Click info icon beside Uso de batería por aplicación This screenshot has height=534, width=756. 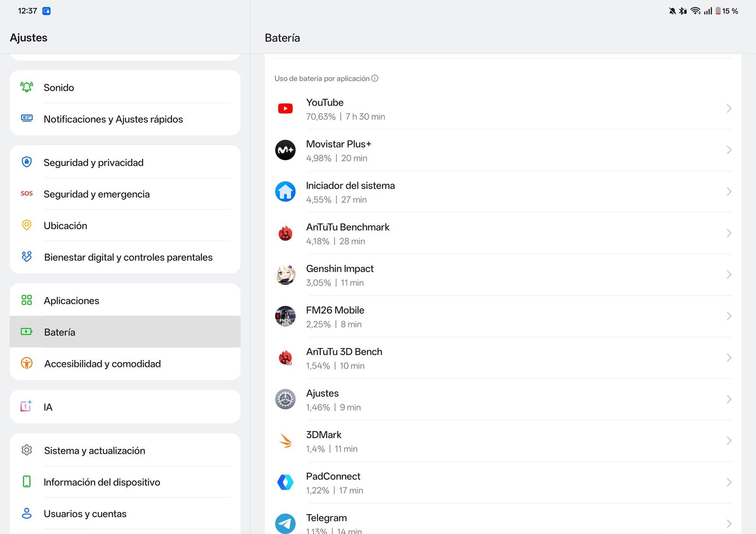[x=375, y=78]
